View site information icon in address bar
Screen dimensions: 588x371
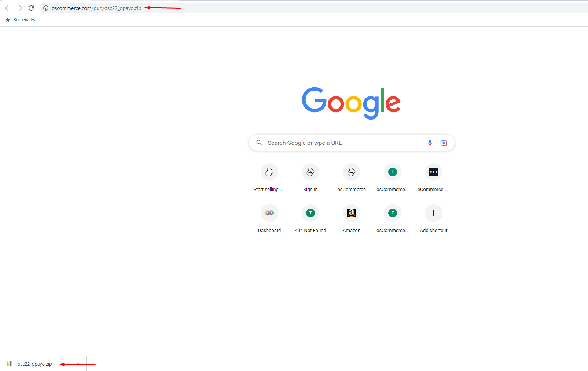tap(46, 8)
